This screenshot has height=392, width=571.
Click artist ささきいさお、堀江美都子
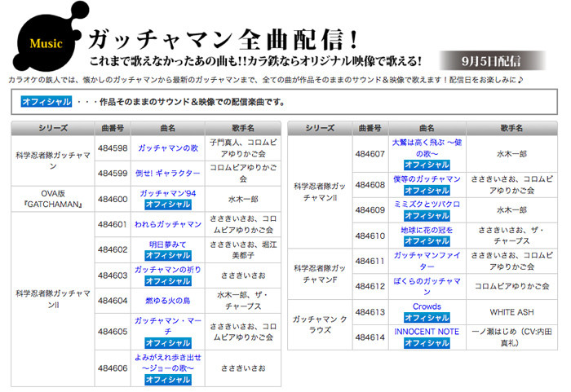(243, 249)
